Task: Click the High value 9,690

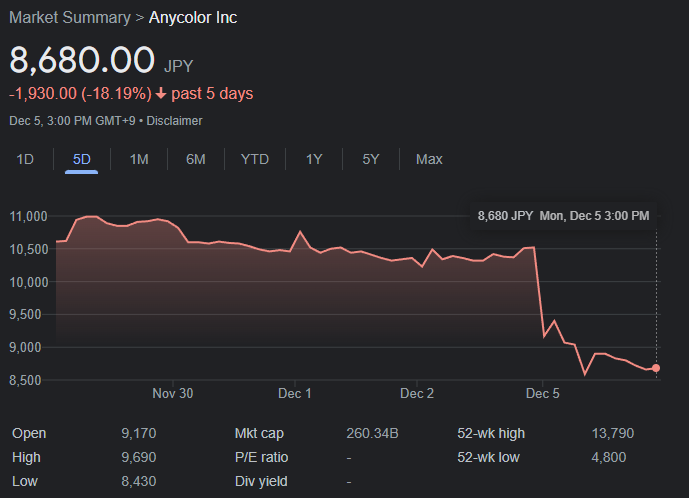Action: 139,458
